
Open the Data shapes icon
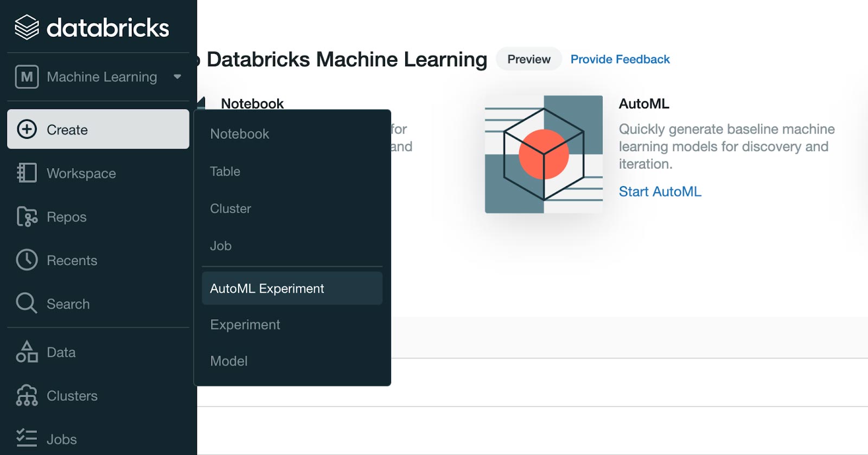(27, 352)
